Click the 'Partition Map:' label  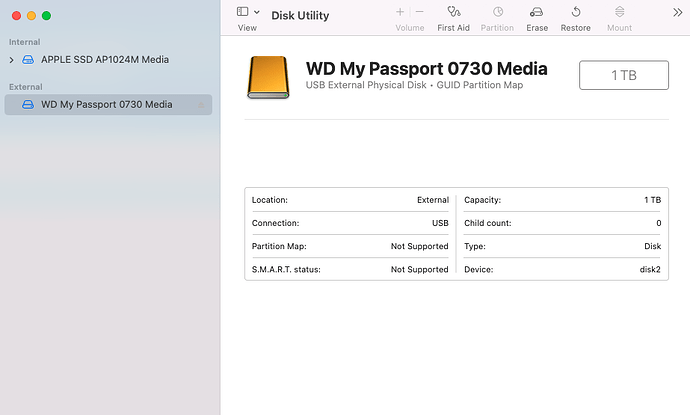point(279,246)
